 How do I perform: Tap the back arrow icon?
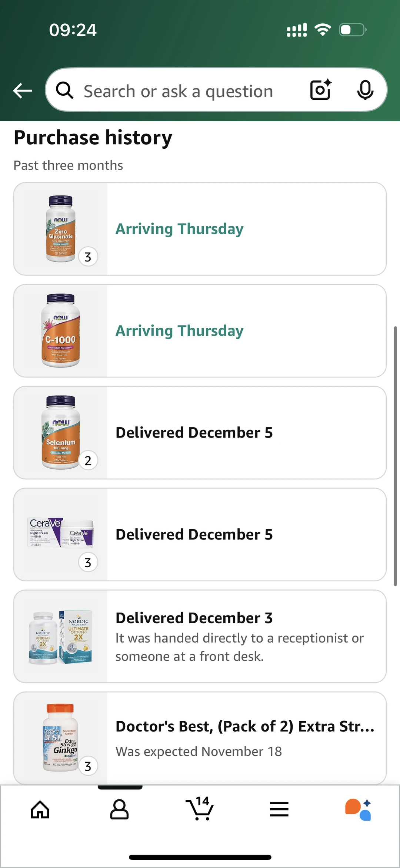(x=23, y=90)
